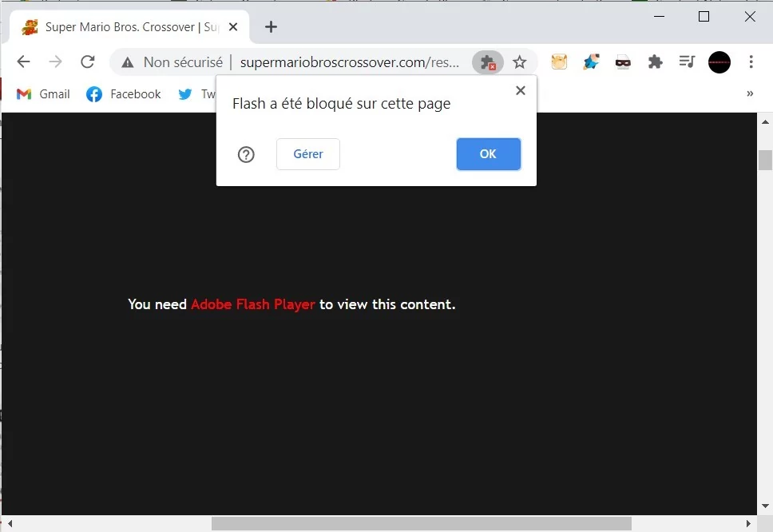Viewport: 773px width, 532px height.
Task: Close the Super Mario Bros. Crossover tab
Action: click(x=233, y=26)
